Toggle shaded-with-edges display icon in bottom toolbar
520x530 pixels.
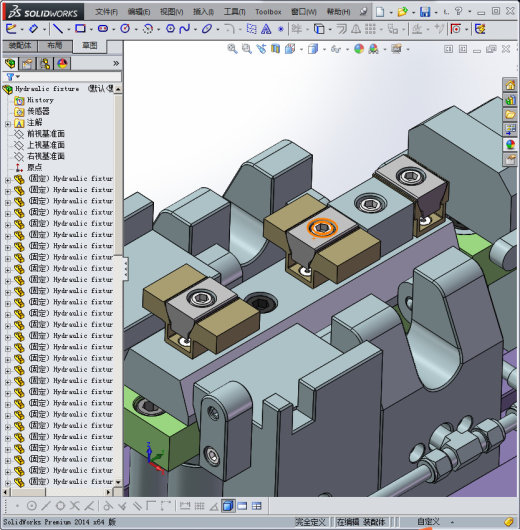pos(228,506)
